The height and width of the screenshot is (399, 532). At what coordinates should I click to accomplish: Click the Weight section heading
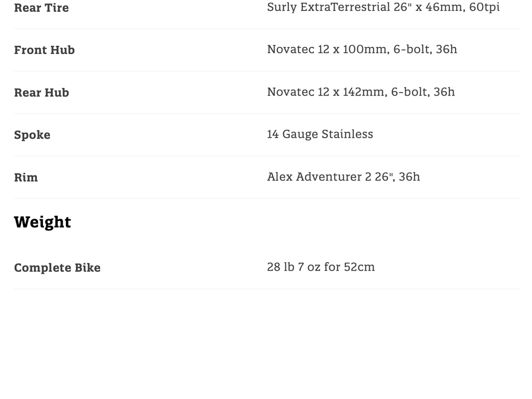pyautogui.click(x=43, y=222)
